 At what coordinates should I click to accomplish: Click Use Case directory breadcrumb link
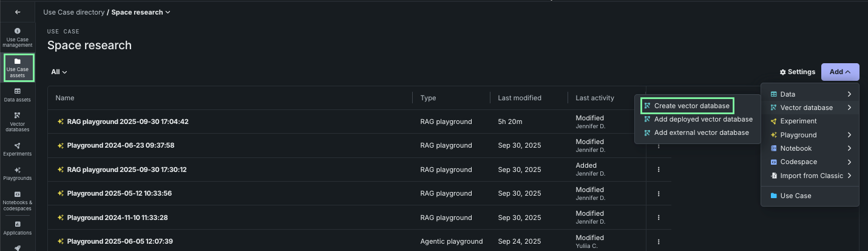[73, 12]
